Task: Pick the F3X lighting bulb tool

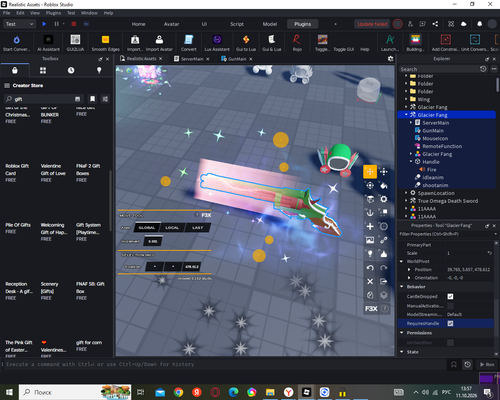Action: [x=370, y=254]
